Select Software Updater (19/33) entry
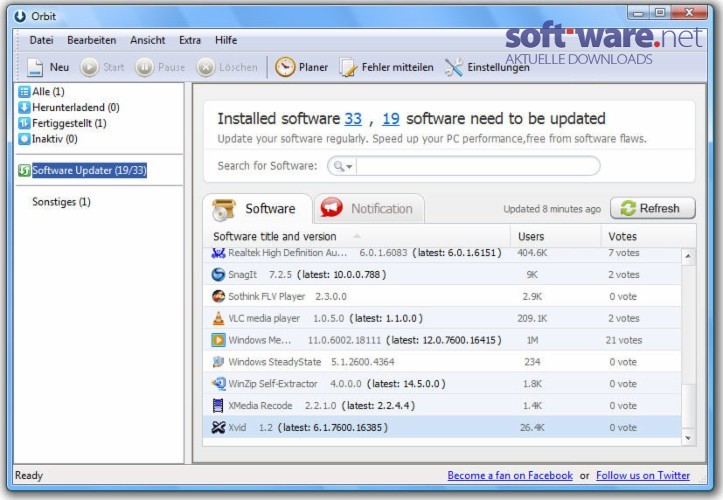 tap(83, 170)
